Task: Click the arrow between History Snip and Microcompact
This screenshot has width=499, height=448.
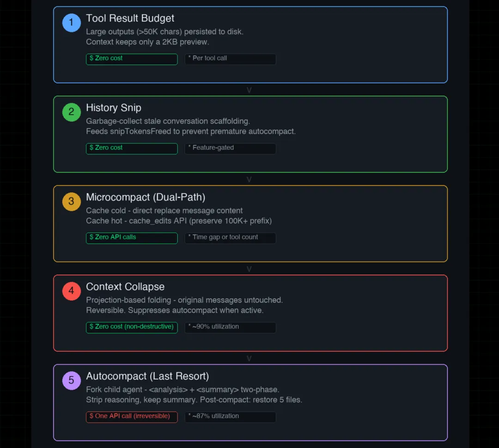Action: point(249,179)
